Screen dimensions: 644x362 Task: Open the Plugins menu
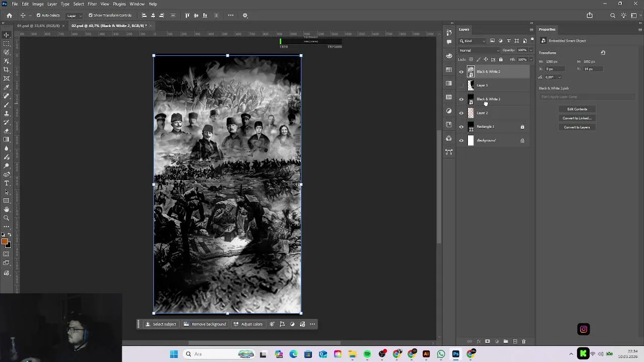tap(119, 4)
